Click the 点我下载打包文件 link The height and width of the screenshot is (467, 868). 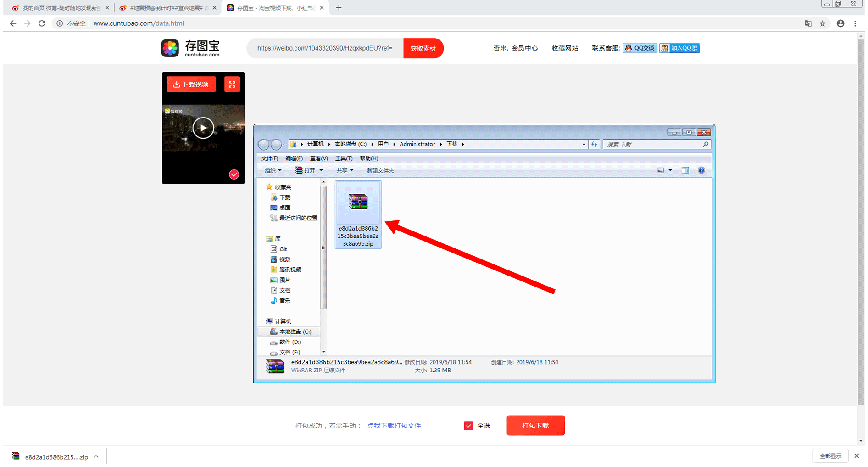pyautogui.click(x=394, y=426)
